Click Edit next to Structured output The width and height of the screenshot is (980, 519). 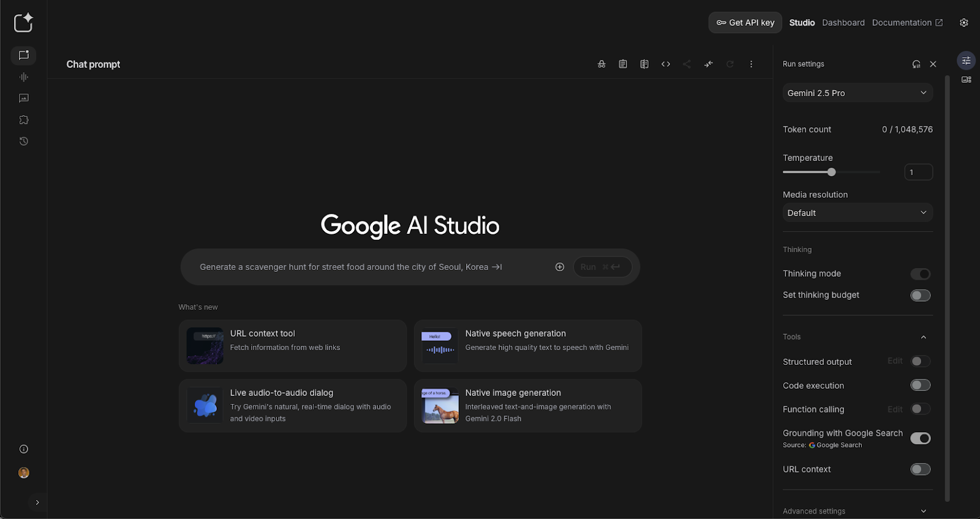(x=895, y=361)
